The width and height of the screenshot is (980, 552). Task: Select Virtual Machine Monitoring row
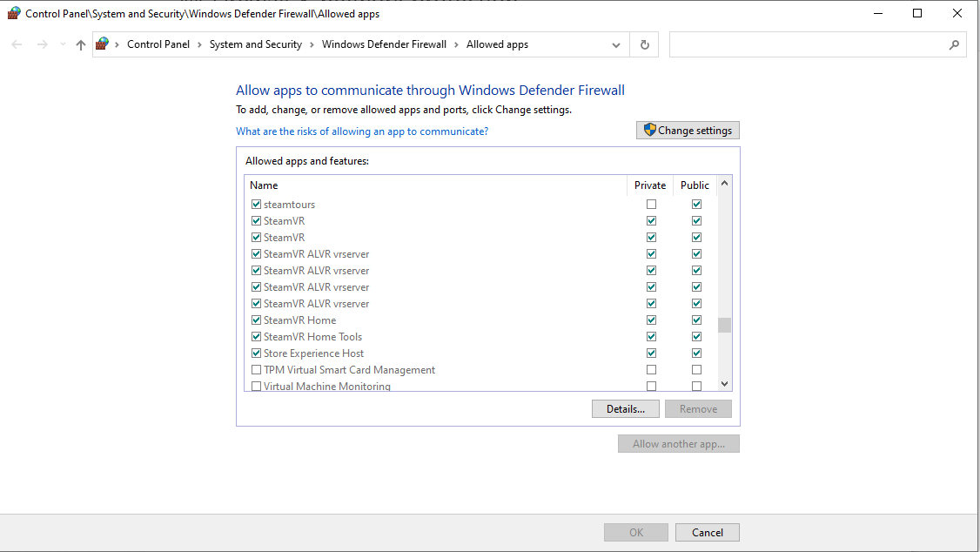tap(327, 387)
